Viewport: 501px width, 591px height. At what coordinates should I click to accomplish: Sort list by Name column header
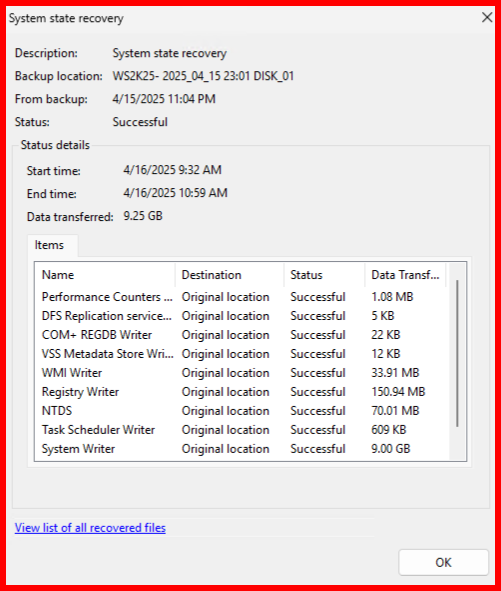pyautogui.click(x=105, y=275)
